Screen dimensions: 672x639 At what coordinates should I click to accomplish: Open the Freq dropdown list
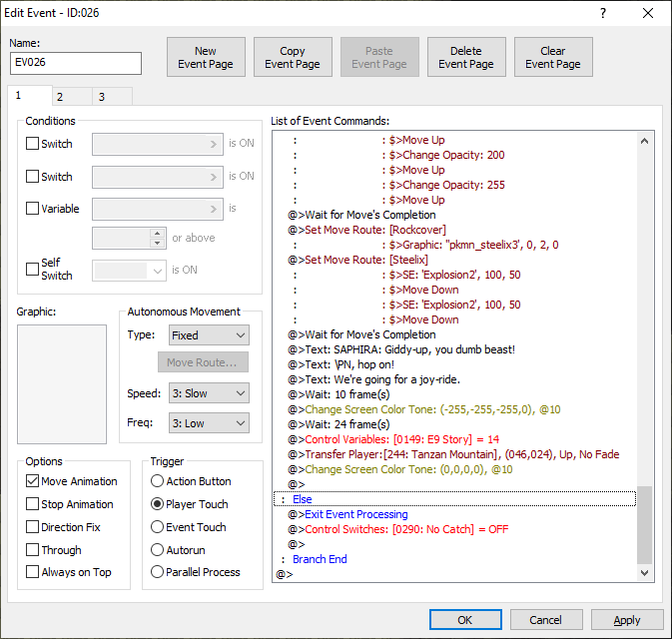pos(208,423)
